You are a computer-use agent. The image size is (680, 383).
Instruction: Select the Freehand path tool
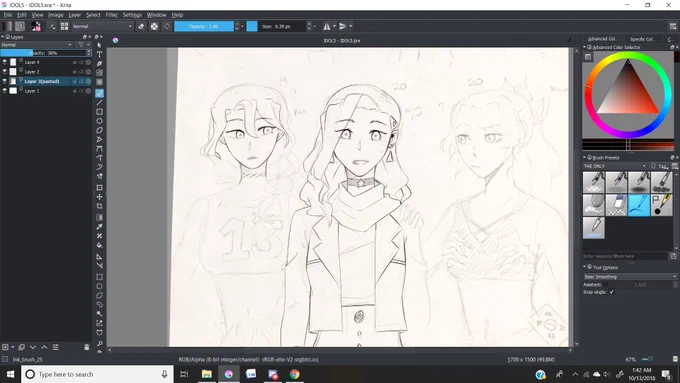[x=99, y=157]
